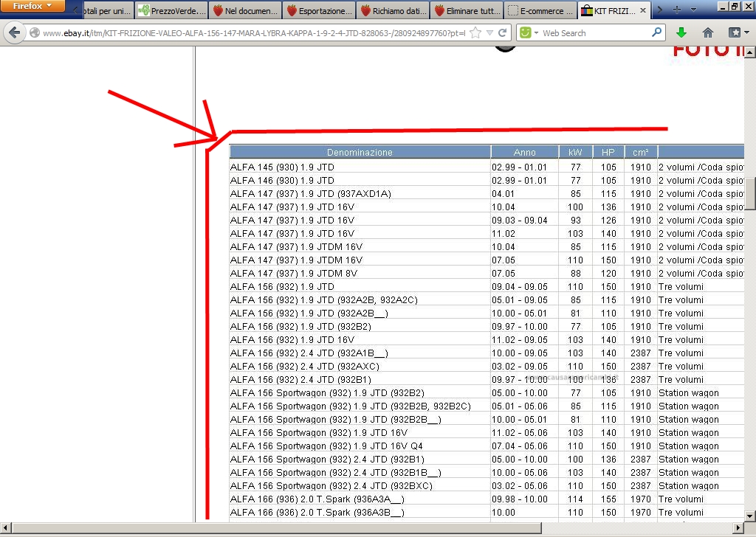Viewport: 756px width, 537px height.
Task: Switch to Esportazione... tab
Action: click(x=320, y=10)
